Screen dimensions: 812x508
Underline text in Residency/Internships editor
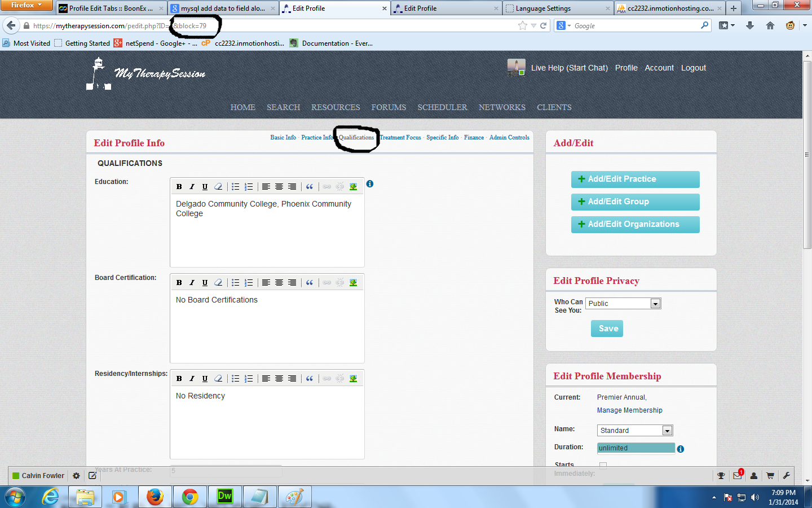click(205, 379)
